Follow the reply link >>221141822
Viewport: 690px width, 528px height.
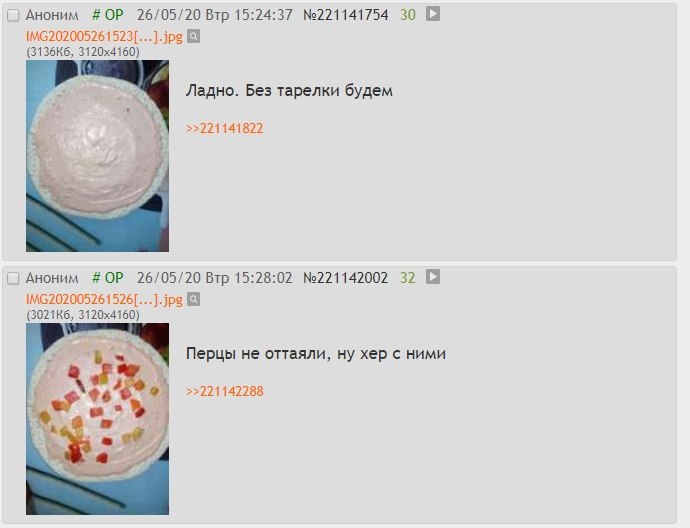pos(224,128)
